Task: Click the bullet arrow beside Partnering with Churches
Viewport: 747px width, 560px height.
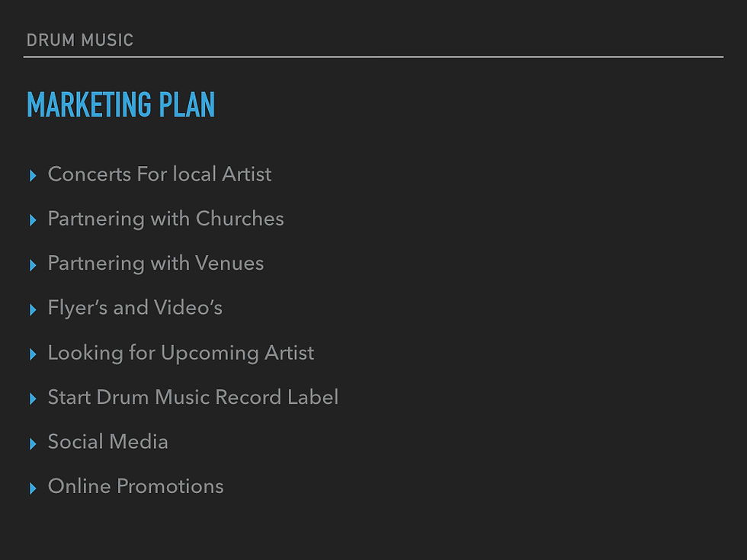Action: (33, 221)
